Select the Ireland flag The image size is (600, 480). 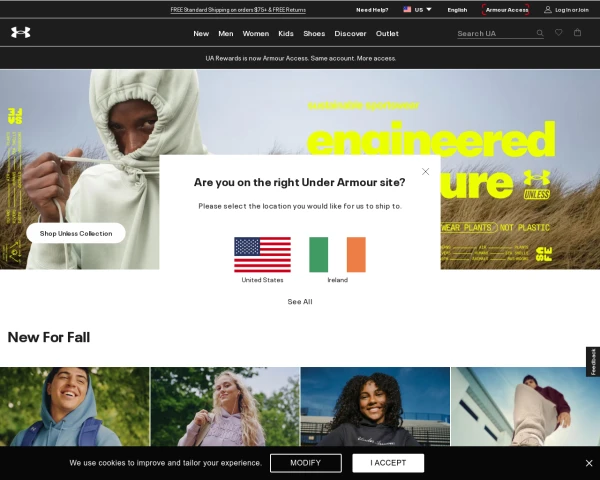(x=338, y=255)
